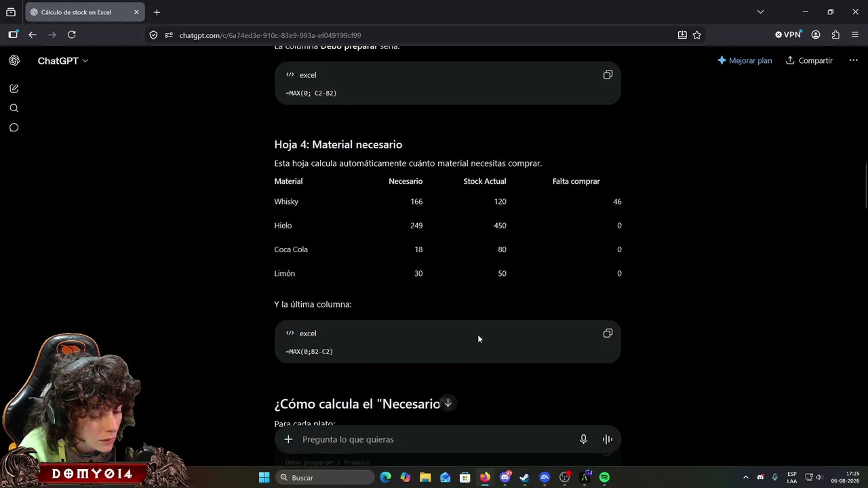Open the chat bubble icon in the sidebar

tap(14, 127)
